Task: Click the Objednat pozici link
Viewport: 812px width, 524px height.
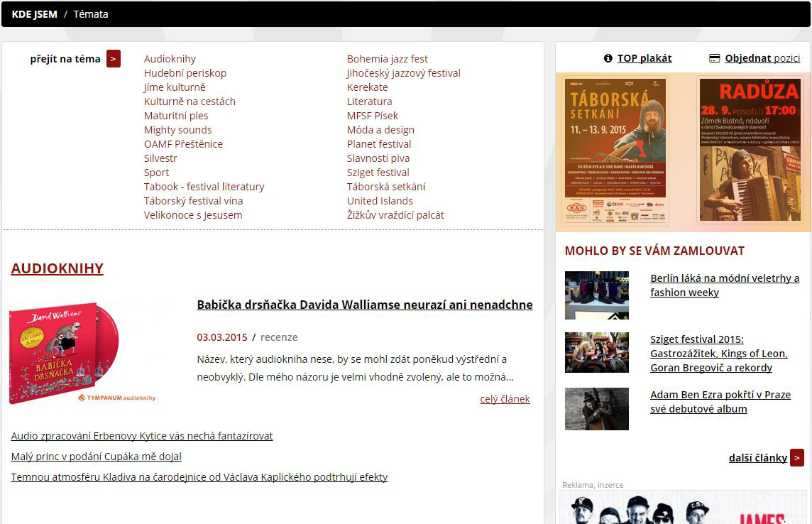Action: tap(762, 58)
